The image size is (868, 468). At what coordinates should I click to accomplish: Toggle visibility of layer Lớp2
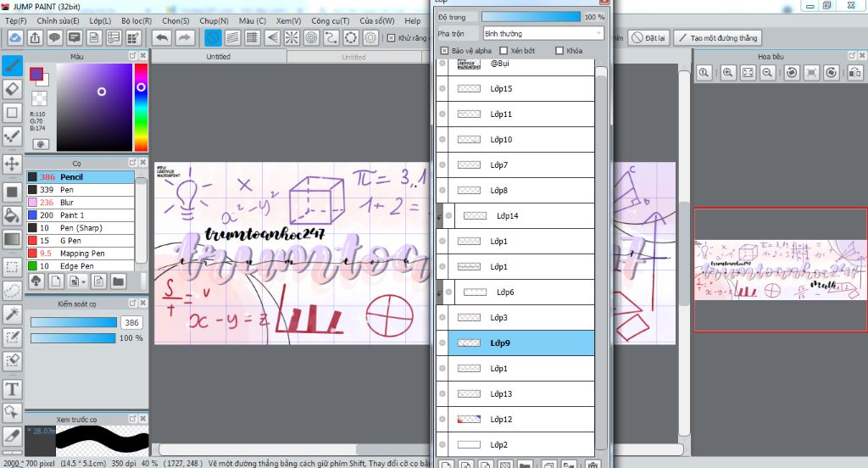(442, 444)
